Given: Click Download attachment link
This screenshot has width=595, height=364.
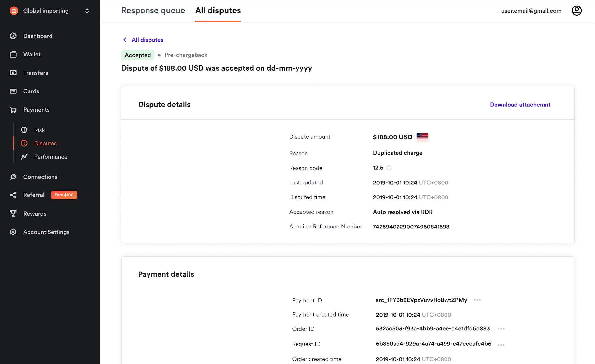Looking at the screenshot, I should (520, 105).
